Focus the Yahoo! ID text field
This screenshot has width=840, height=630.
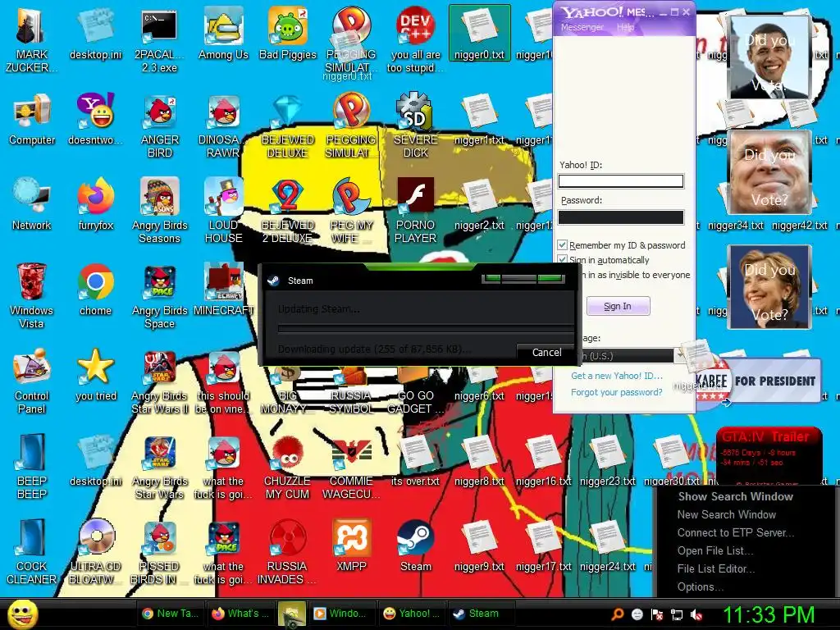pyautogui.click(x=621, y=181)
